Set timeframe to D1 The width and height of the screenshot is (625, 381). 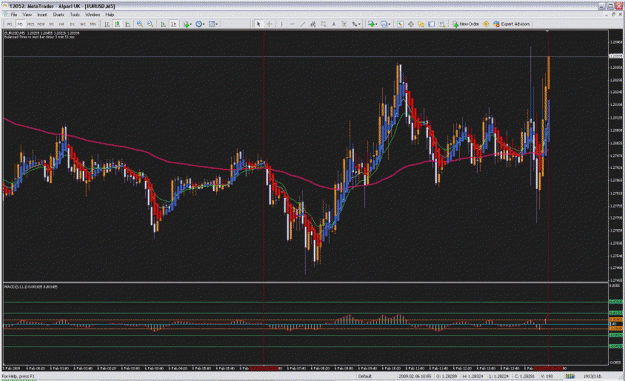pyautogui.click(x=72, y=24)
